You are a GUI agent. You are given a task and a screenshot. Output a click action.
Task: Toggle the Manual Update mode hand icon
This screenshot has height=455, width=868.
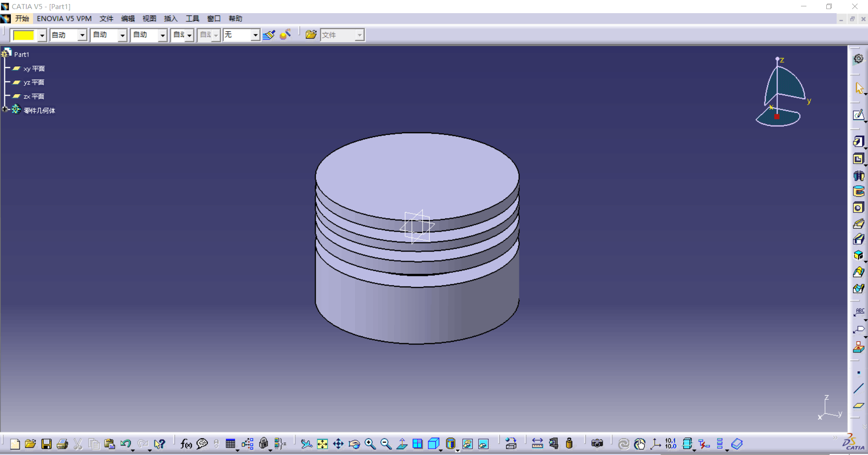(x=639, y=444)
